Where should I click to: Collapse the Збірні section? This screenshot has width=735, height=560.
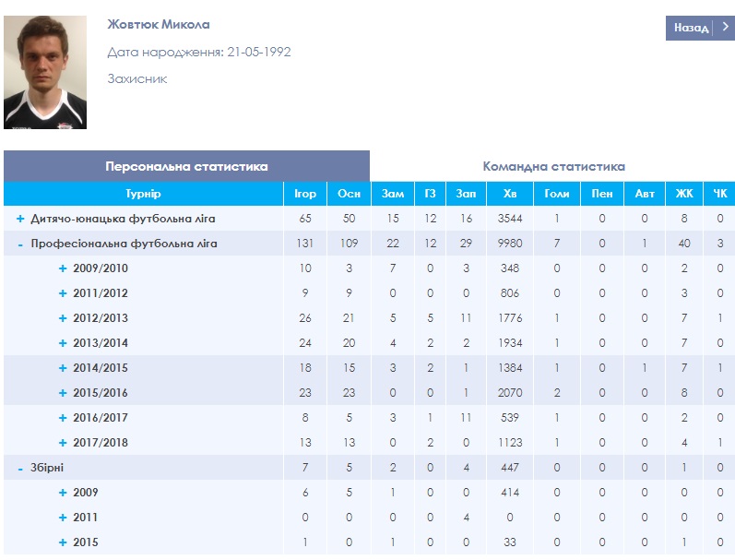pyautogui.click(x=20, y=469)
